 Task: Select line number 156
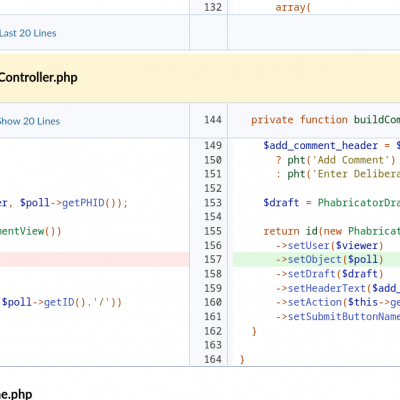(213, 245)
